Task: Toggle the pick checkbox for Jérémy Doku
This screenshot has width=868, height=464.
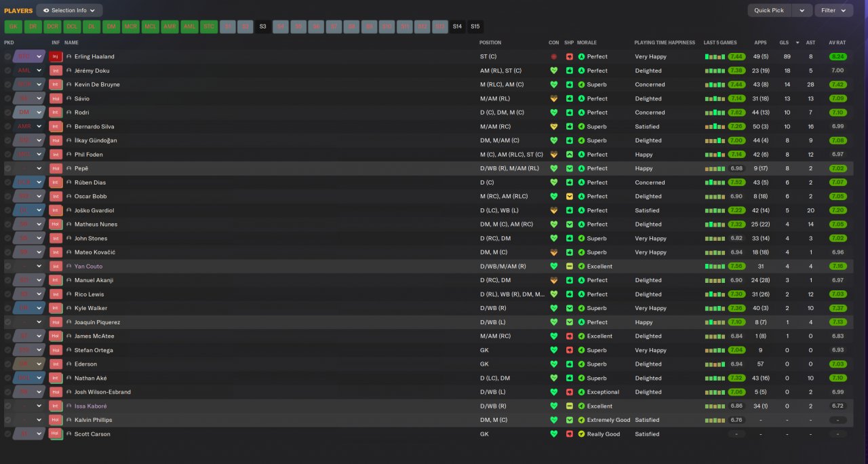Action: [7, 71]
